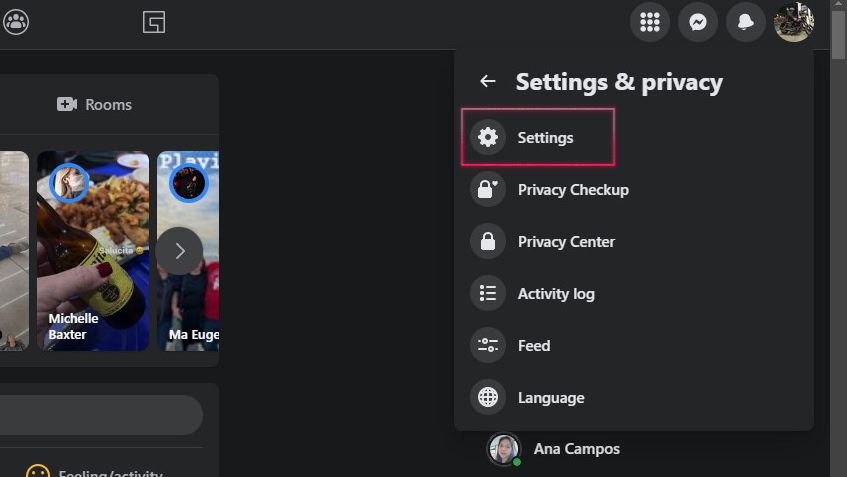Click the post composer input field

100,415
